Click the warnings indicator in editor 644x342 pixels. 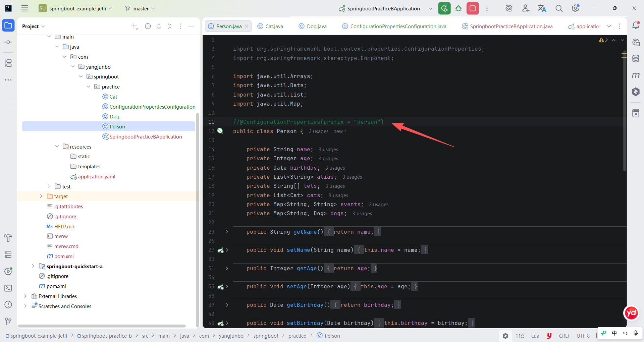click(x=603, y=40)
